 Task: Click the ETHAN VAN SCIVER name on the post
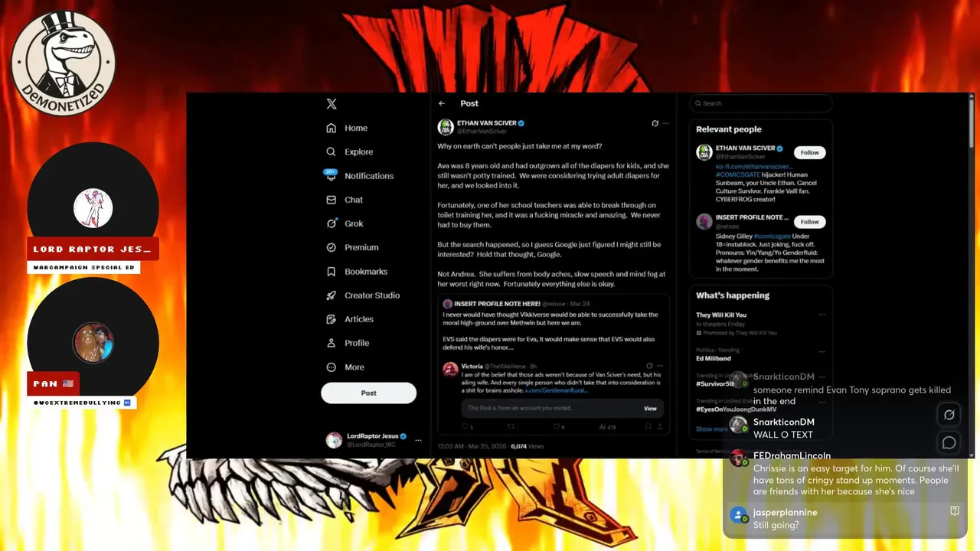(x=486, y=122)
